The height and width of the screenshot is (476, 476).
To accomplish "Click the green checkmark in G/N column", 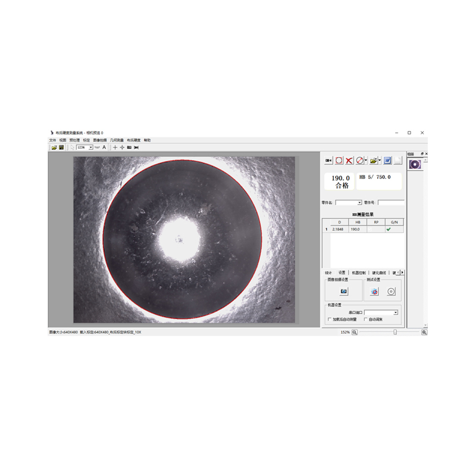I will point(389,230).
